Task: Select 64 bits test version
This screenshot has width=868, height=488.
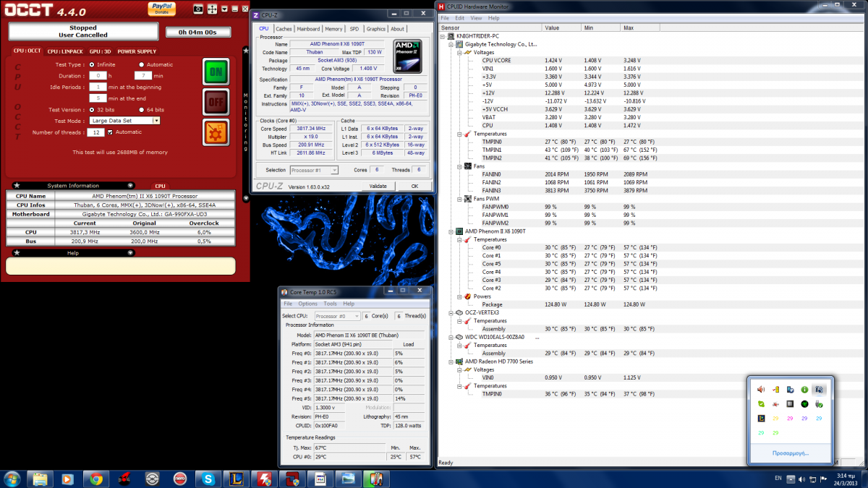Action: pyautogui.click(x=140, y=109)
